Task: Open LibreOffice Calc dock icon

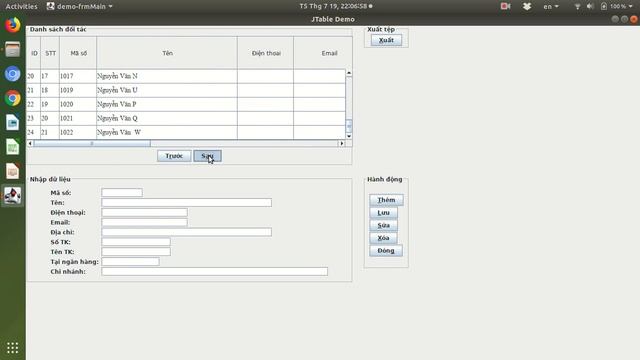Action: click(x=13, y=147)
